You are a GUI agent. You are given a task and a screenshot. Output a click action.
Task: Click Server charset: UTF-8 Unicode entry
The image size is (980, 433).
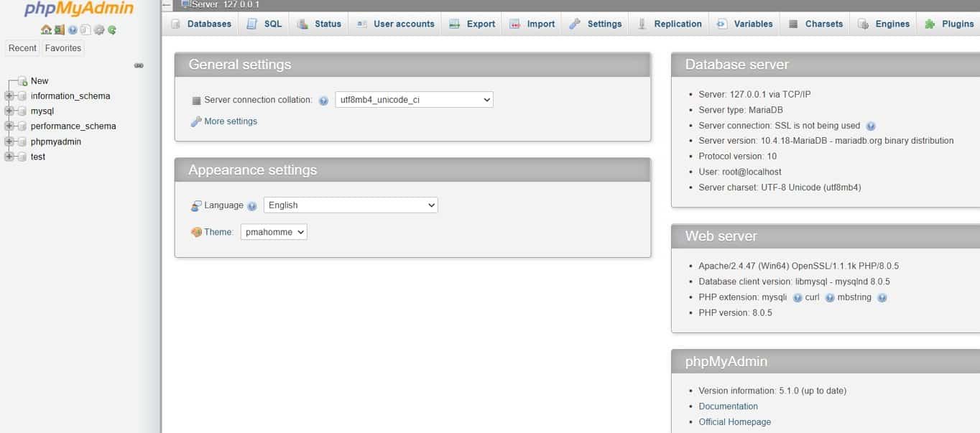(780, 188)
